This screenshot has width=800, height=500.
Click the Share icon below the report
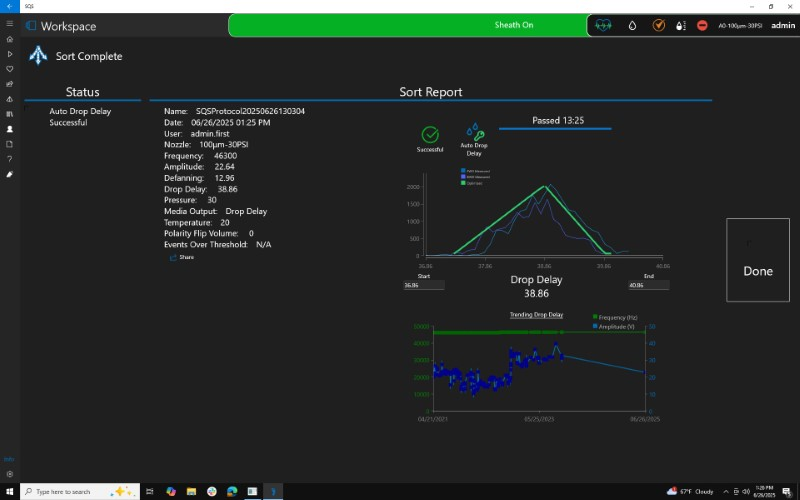click(x=173, y=258)
